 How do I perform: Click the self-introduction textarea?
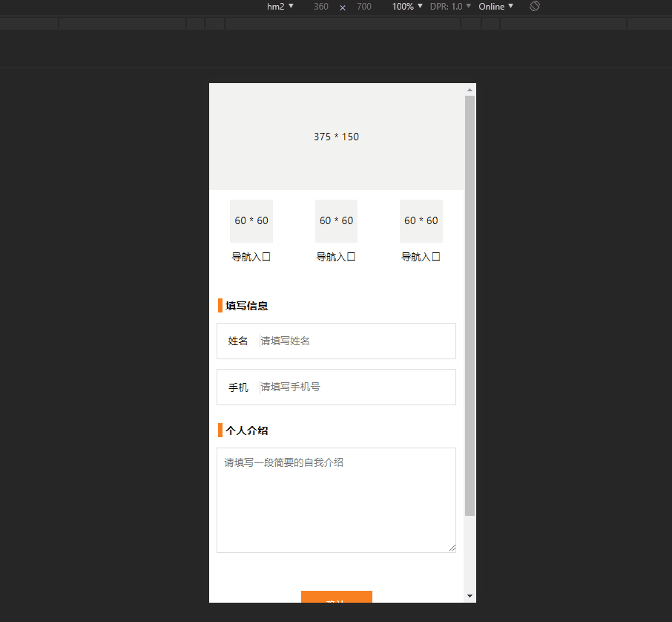coord(337,500)
